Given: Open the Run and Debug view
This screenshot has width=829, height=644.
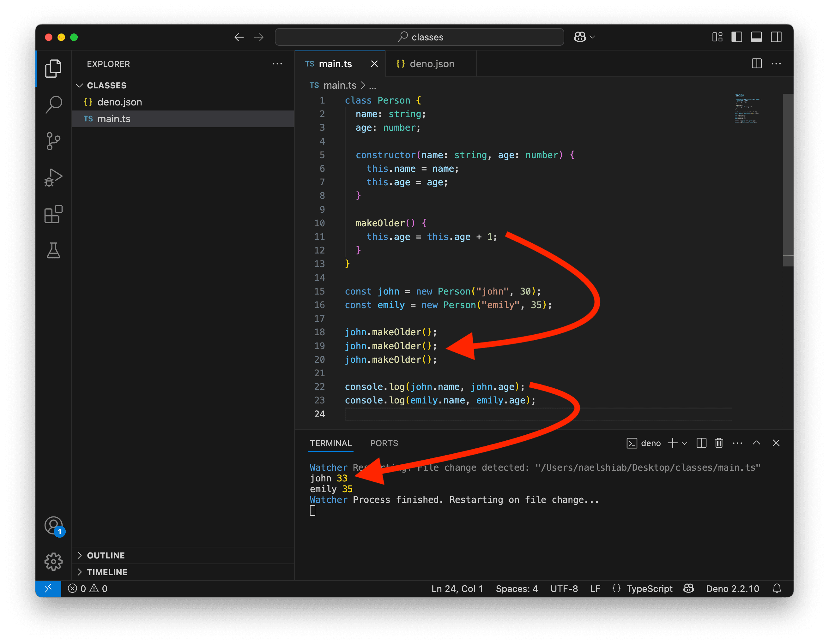Looking at the screenshot, I should [x=53, y=177].
